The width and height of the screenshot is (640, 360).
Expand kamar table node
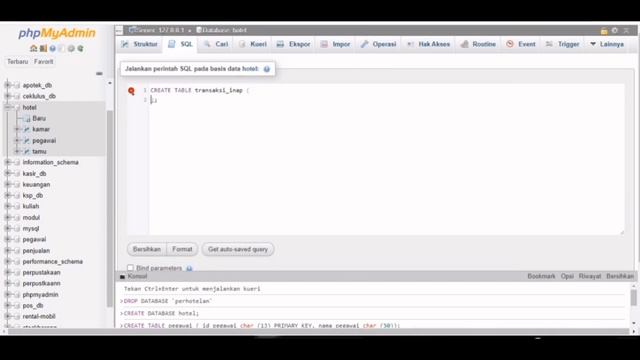[x=17, y=129]
